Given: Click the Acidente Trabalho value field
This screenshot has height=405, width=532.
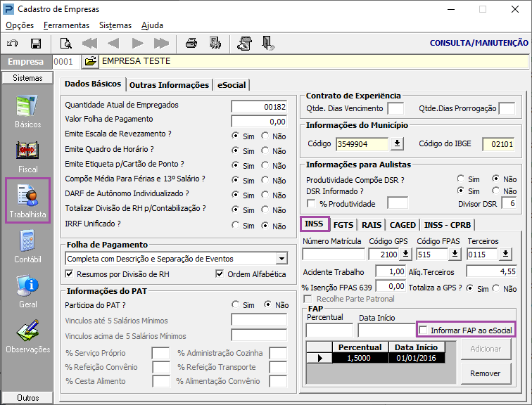Looking at the screenshot, I should coord(391,271).
